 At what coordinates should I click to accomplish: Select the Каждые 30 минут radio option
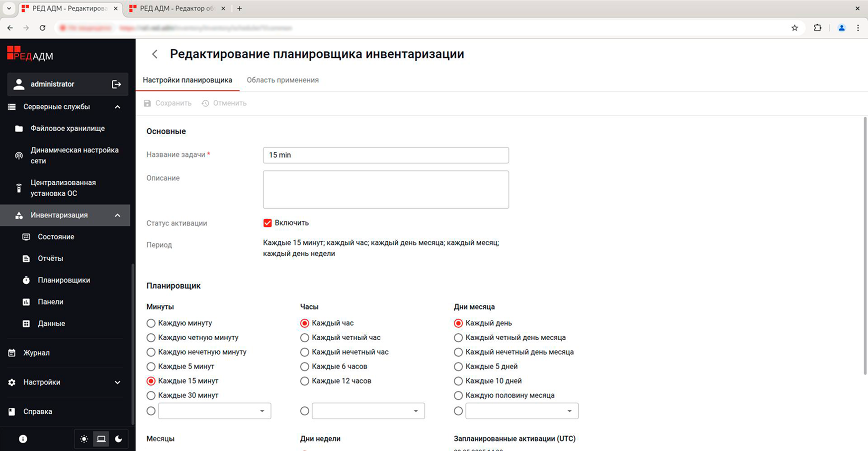[151, 395]
